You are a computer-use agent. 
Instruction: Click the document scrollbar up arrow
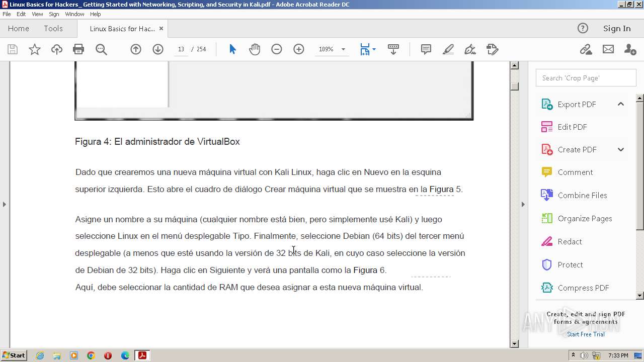click(514, 65)
